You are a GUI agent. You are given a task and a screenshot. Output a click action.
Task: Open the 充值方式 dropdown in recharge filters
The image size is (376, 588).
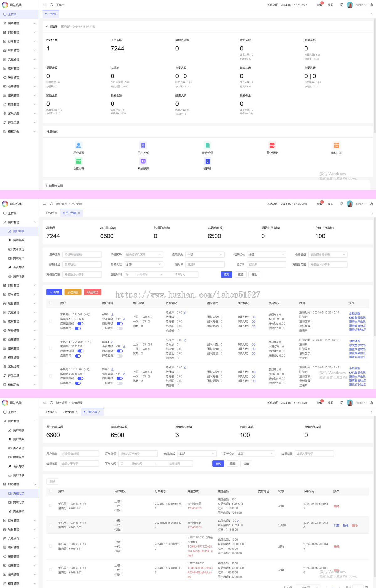point(197,453)
